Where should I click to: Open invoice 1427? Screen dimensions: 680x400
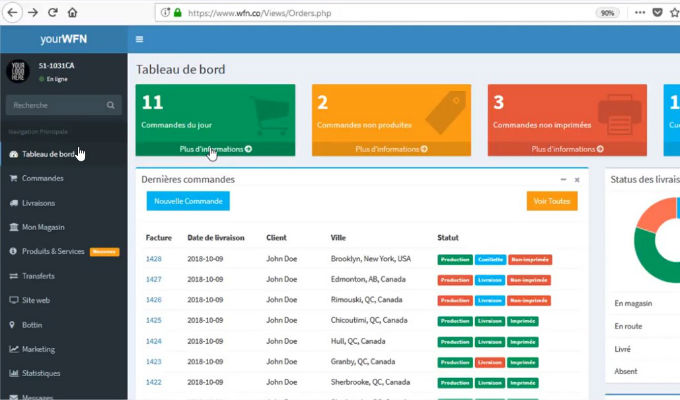(x=154, y=279)
